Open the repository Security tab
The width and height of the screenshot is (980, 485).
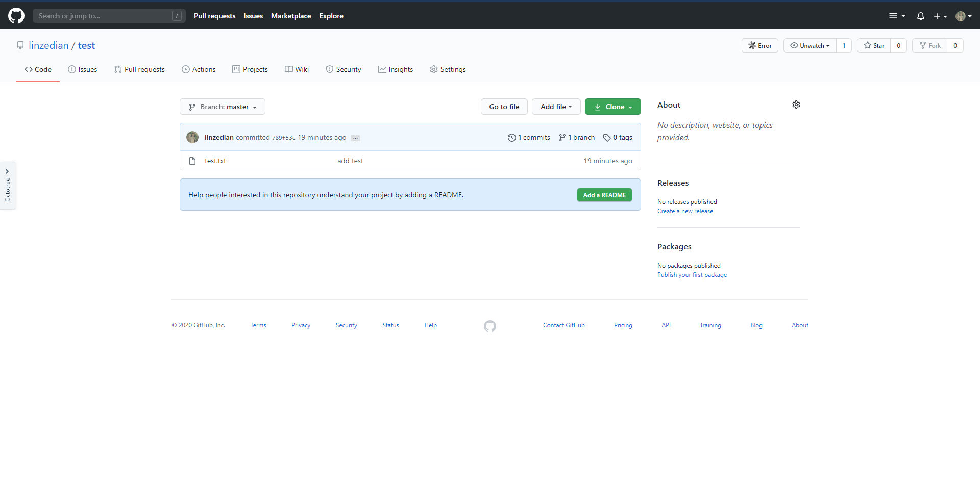click(344, 69)
